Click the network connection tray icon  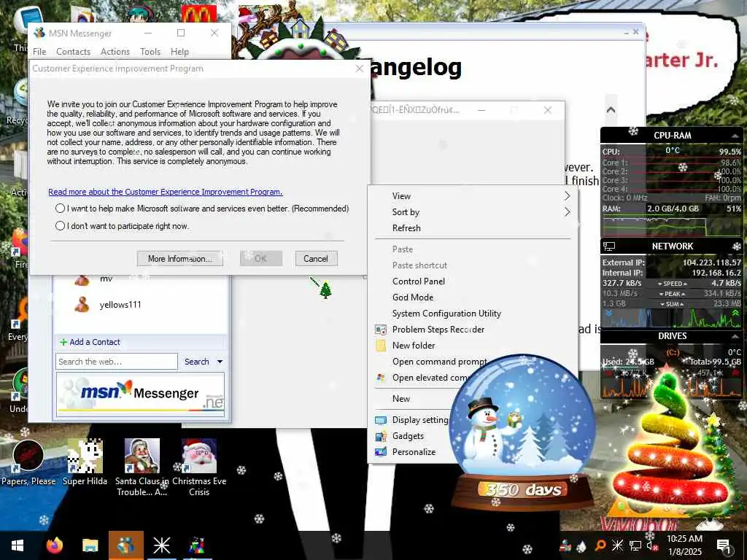635,545
